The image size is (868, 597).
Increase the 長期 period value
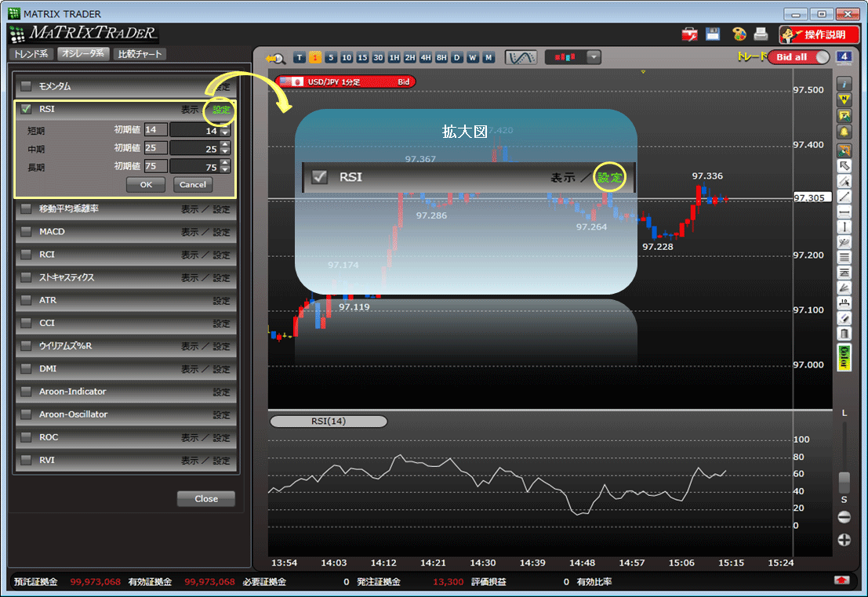point(225,163)
